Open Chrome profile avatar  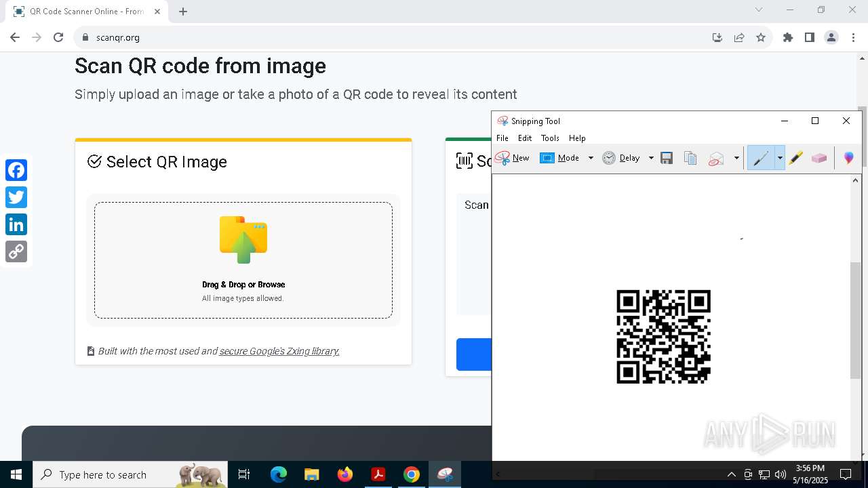pyautogui.click(x=831, y=37)
